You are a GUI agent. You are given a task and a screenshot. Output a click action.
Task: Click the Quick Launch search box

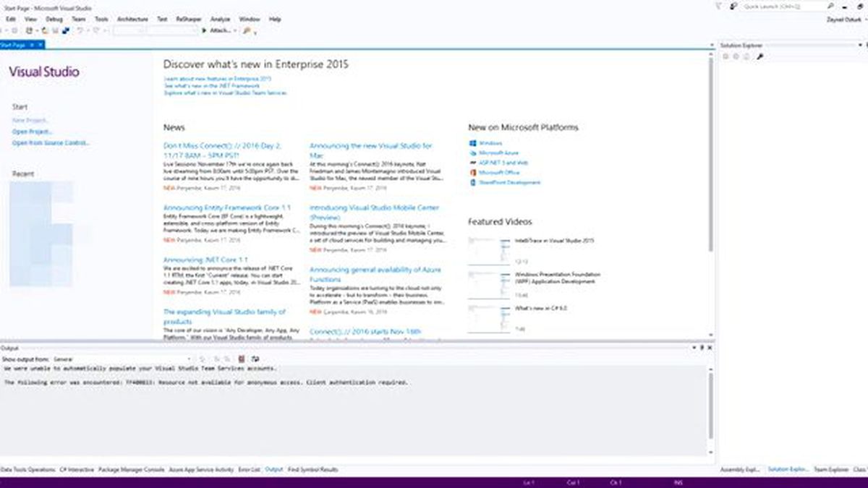783,6
